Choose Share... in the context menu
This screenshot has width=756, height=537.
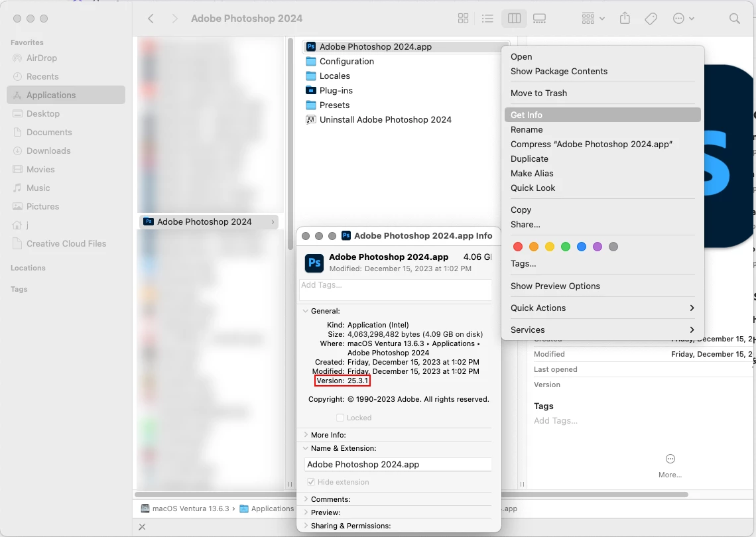(603, 224)
